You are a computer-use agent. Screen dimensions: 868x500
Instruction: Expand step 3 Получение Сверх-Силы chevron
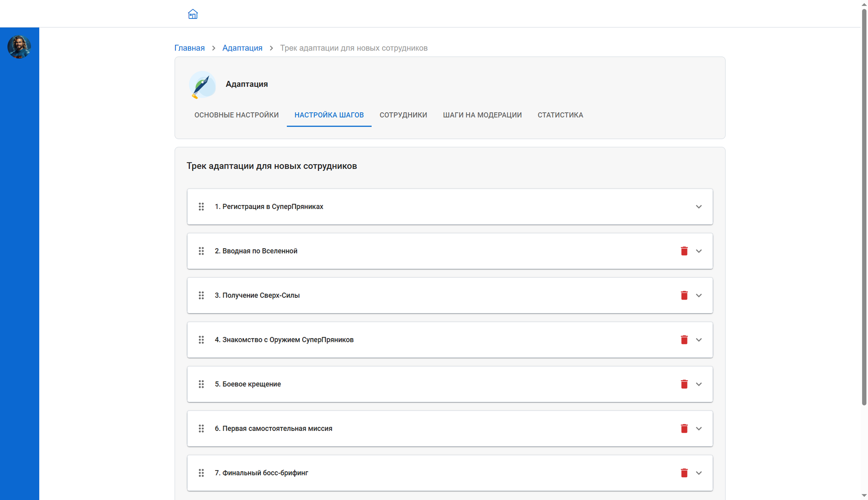[699, 295]
